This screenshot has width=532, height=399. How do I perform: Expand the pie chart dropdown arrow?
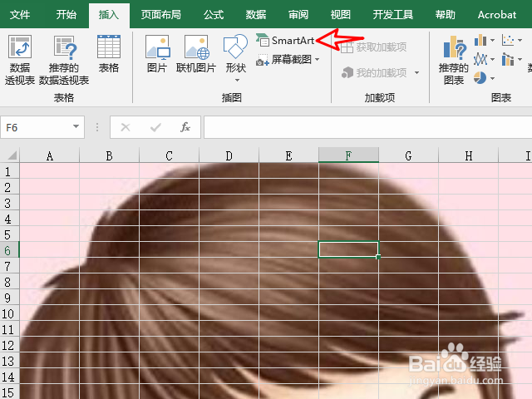[x=492, y=78]
